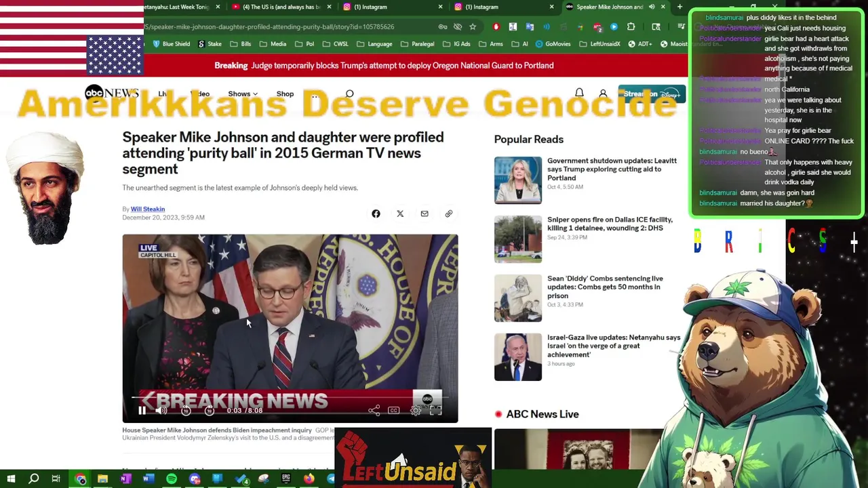Open Epic Games launcher from taskbar
This screenshot has height=488, width=868.
286,479
